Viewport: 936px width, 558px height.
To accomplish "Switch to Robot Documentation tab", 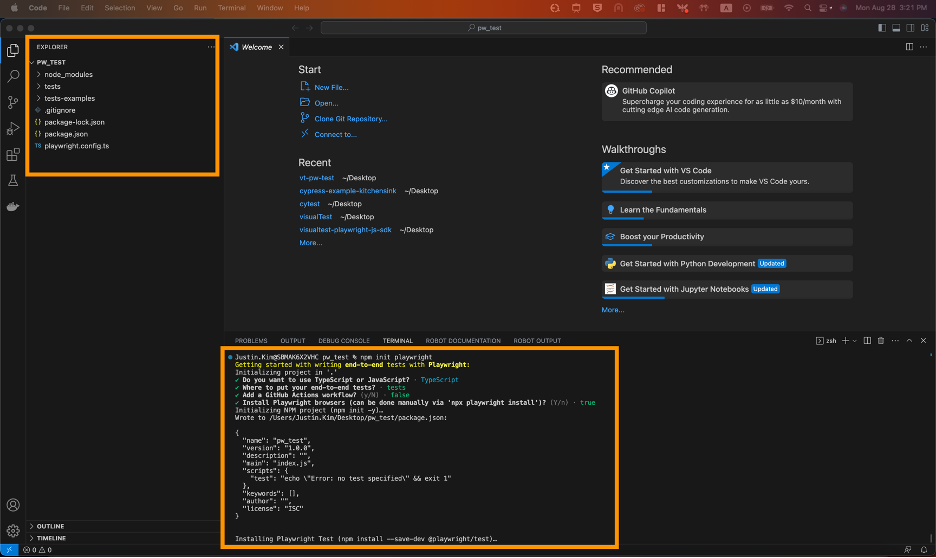I will (463, 341).
